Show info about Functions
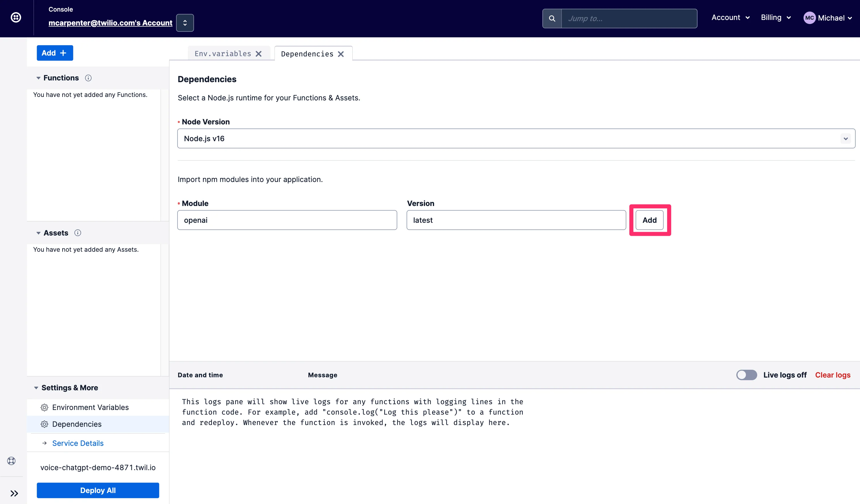The width and height of the screenshot is (860, 504). tap(88, 78)
